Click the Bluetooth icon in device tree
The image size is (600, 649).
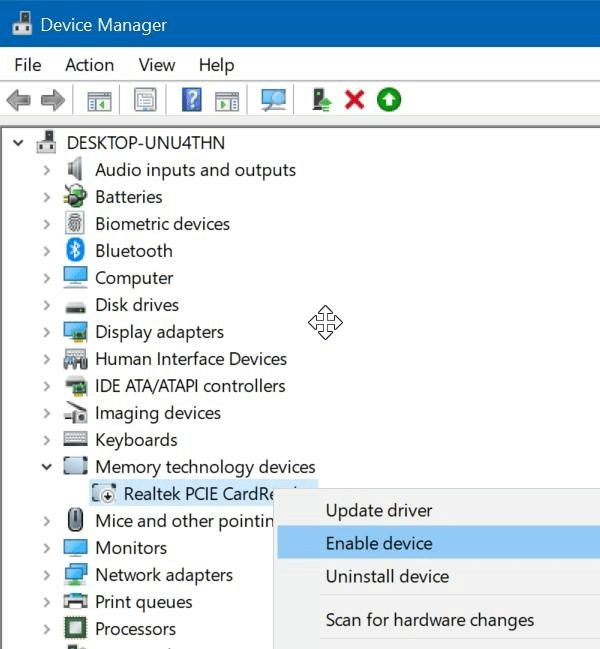click(x=76, y=251)
